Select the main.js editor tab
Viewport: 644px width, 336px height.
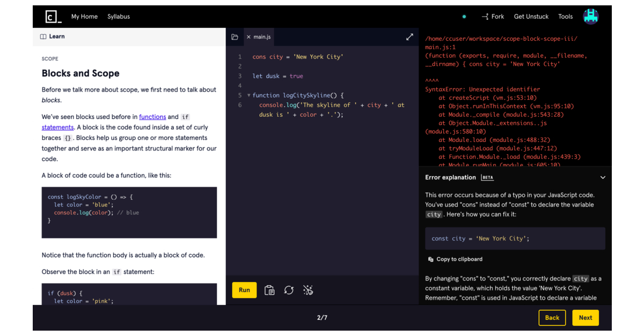point(262,37)
